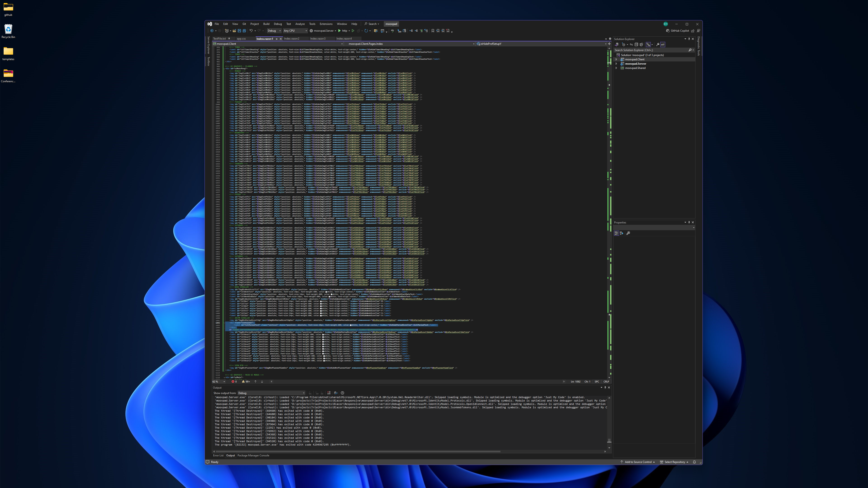The height and width of the screenshot is (488, 868).
Task: Save the current file with Save icon
Action: [239, 31]
